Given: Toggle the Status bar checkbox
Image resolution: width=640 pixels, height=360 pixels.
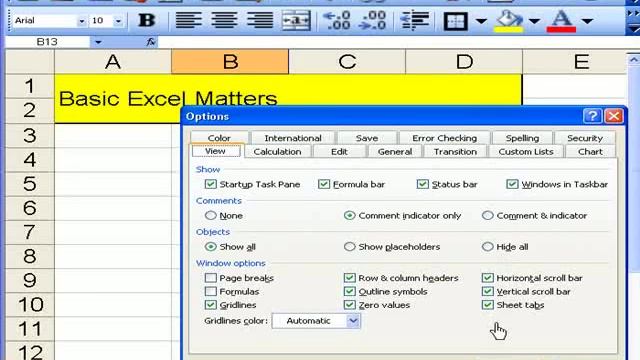Looking at the screenshot, I should click(x=422, y=184).
